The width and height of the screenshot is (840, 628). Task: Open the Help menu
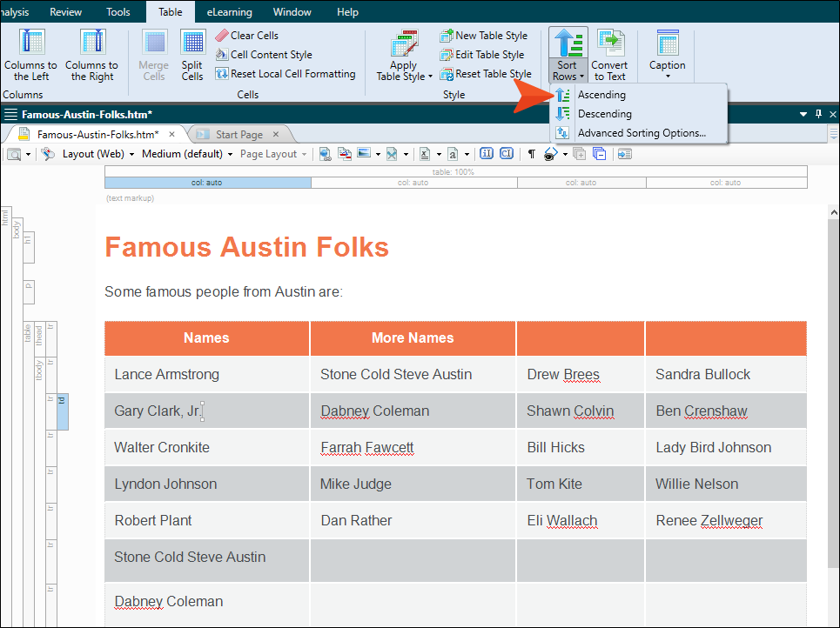click(347, 12)
